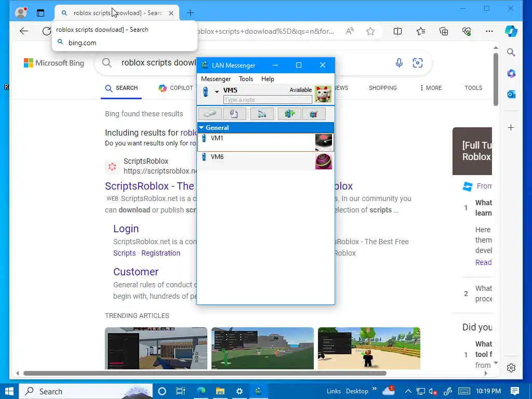Image resolution: width=532 pixels, height=399 pixels.
Task: Click the page vertical scrollbar
Action: [496, 79]
